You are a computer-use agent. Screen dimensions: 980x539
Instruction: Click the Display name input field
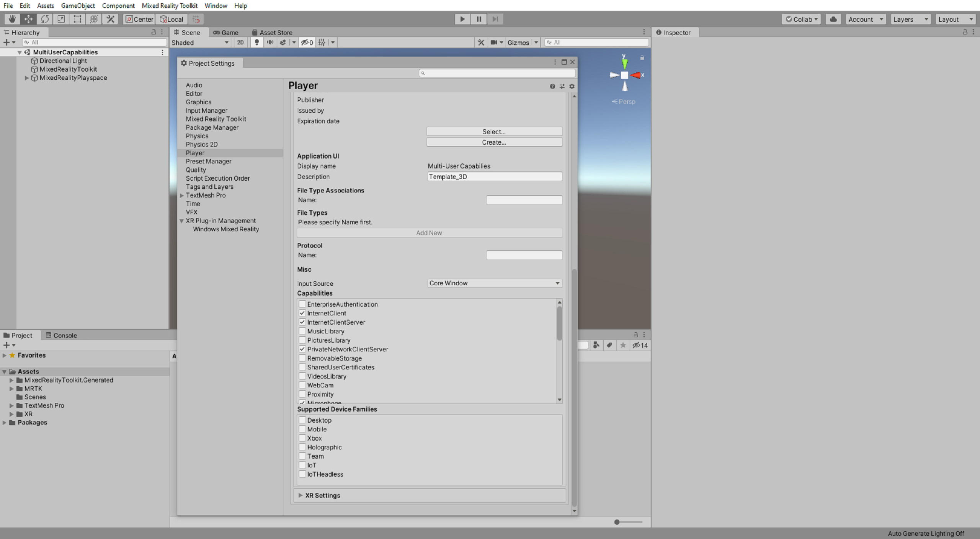click(x=494, y=166)
